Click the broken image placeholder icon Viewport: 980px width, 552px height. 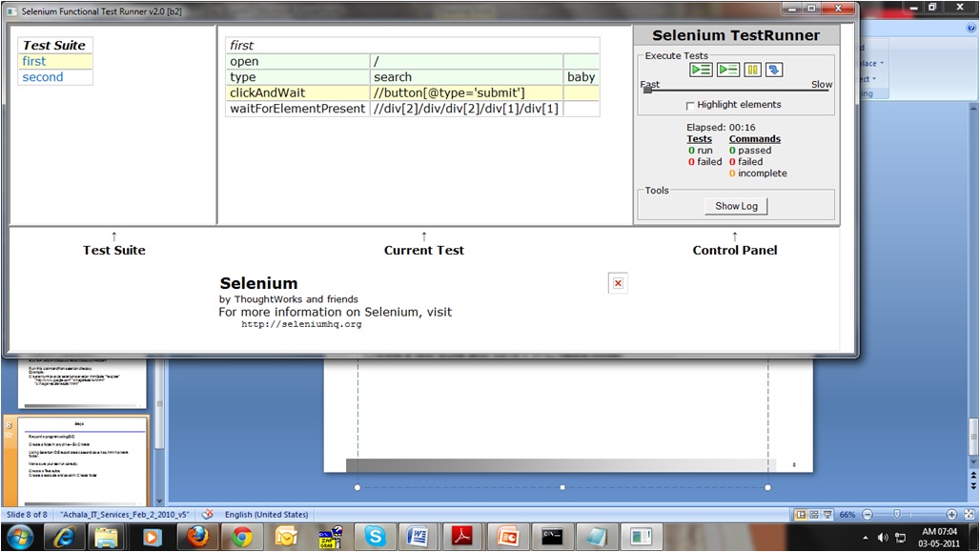click(618, 283)
